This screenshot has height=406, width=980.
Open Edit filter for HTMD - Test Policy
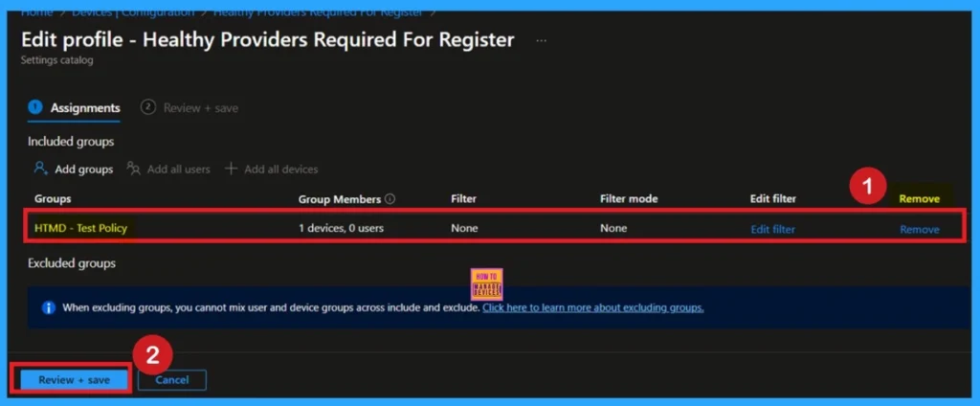(x=772, y=229)
